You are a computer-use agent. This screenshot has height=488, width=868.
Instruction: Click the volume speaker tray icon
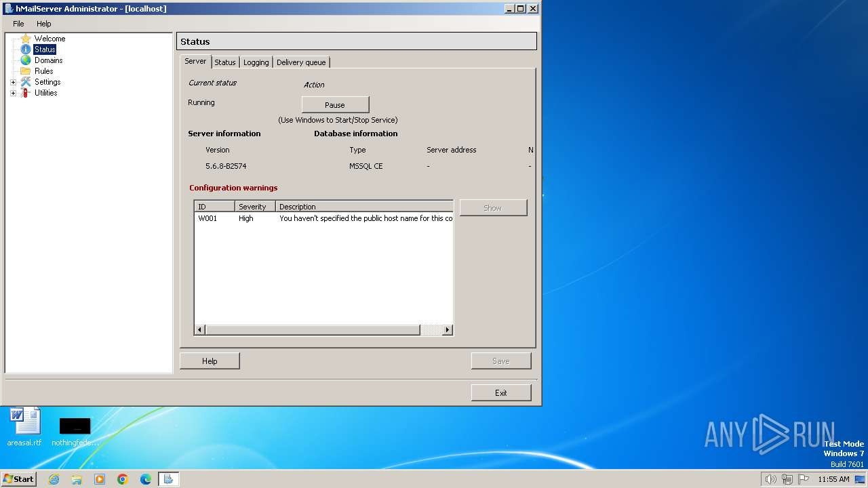point(770,479)
